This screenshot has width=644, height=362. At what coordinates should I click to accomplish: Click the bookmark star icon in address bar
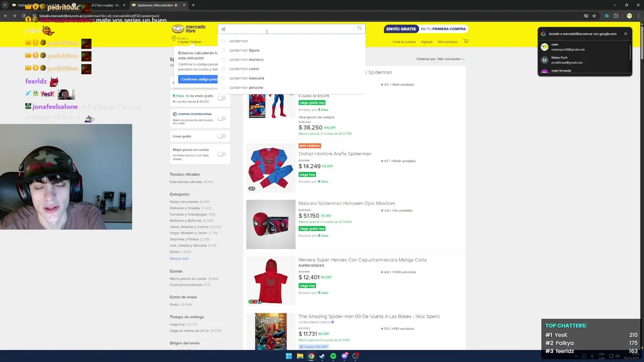click(x=594, y=16)
